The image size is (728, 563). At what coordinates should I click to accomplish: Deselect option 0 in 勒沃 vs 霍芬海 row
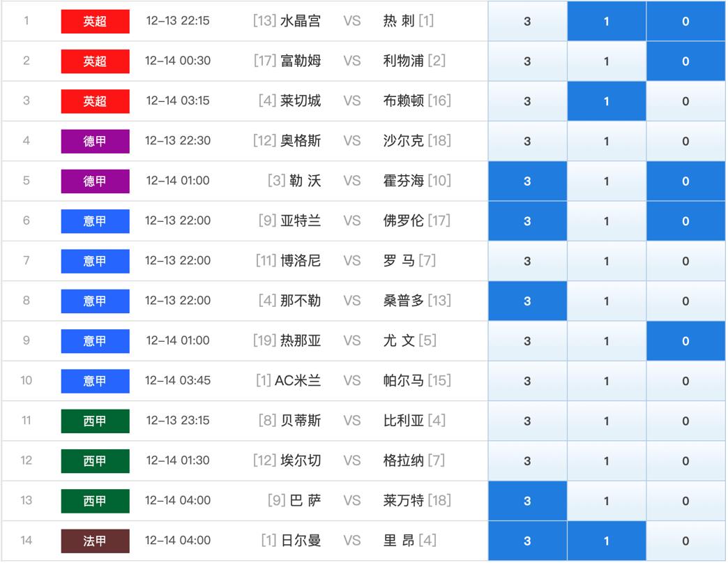685,181
